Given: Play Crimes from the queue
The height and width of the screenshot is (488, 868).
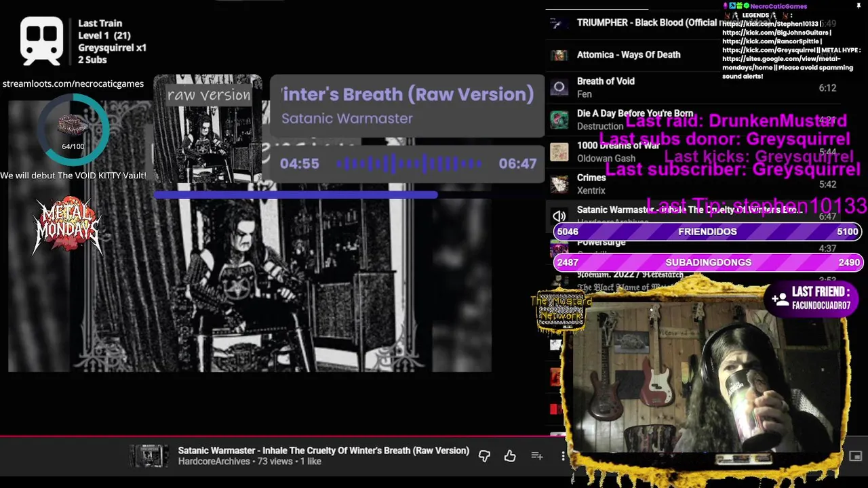Looking at the screenshot, I should [x=591, y=178].
